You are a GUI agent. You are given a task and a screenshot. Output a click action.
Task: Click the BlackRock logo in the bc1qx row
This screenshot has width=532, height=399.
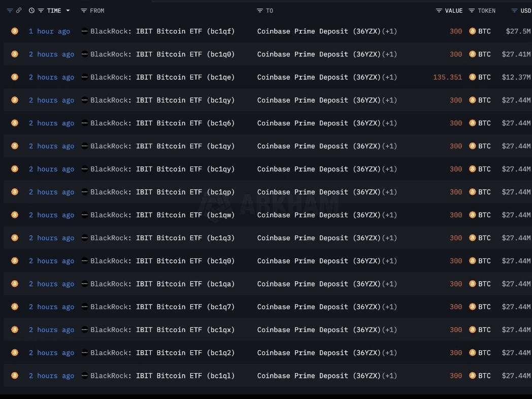(84, 329)
